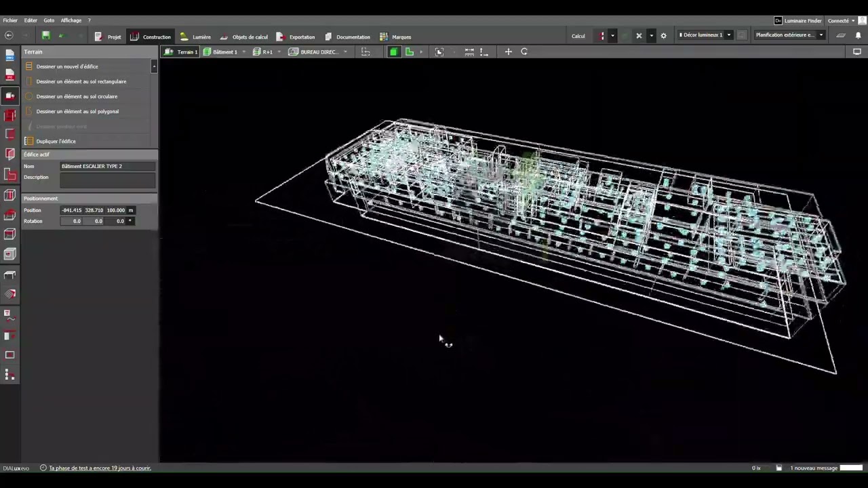The height and width of the screenshot is (488, 868).
Task: Select the red building cube sidebar tool
Action: (9, 115)
